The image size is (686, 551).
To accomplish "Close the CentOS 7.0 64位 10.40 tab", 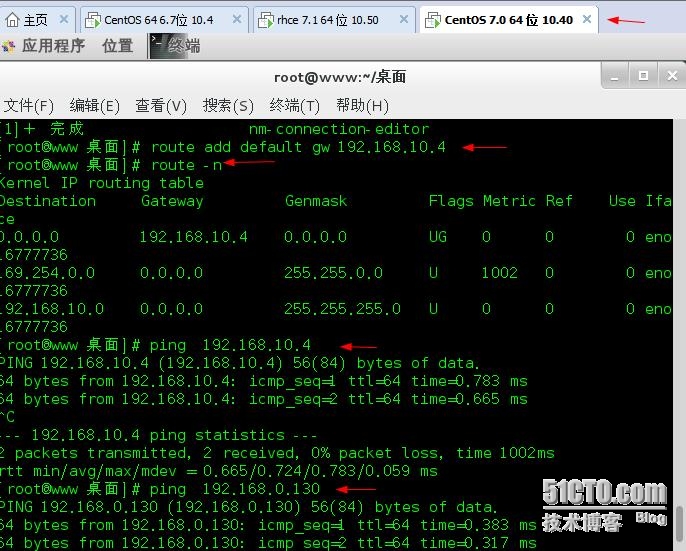I will [x=587, y=19].
